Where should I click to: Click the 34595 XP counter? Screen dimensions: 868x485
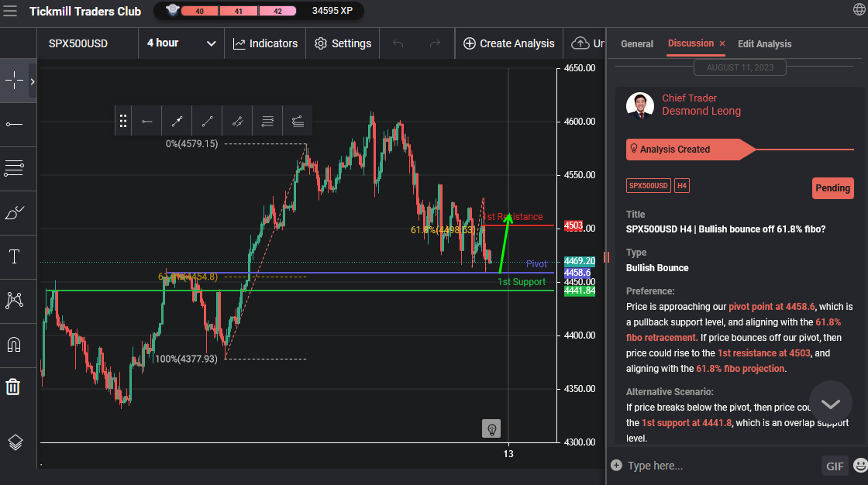point(332,11)
